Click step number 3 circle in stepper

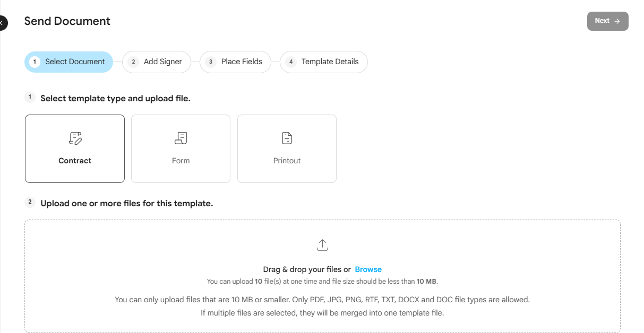(211, 62)
